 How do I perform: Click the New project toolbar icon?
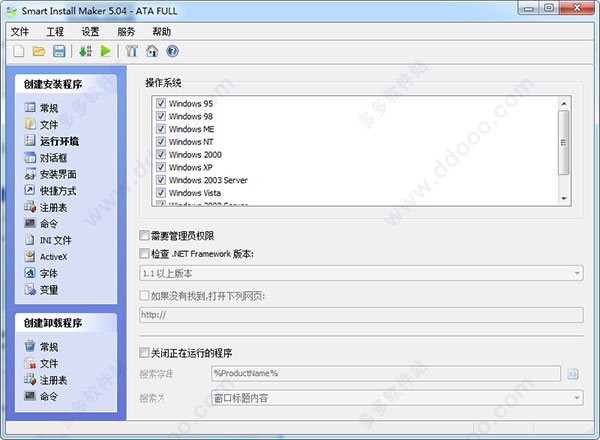pos(19,51)
